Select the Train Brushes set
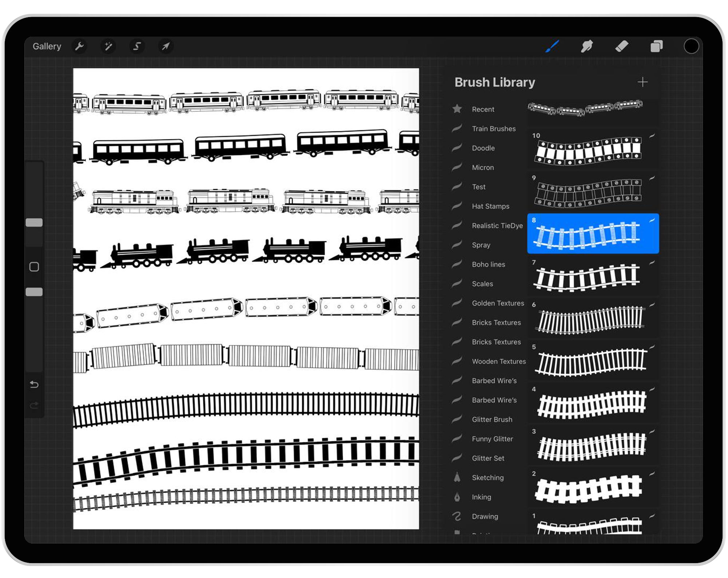Screen dimensions: 728x578 494,128
